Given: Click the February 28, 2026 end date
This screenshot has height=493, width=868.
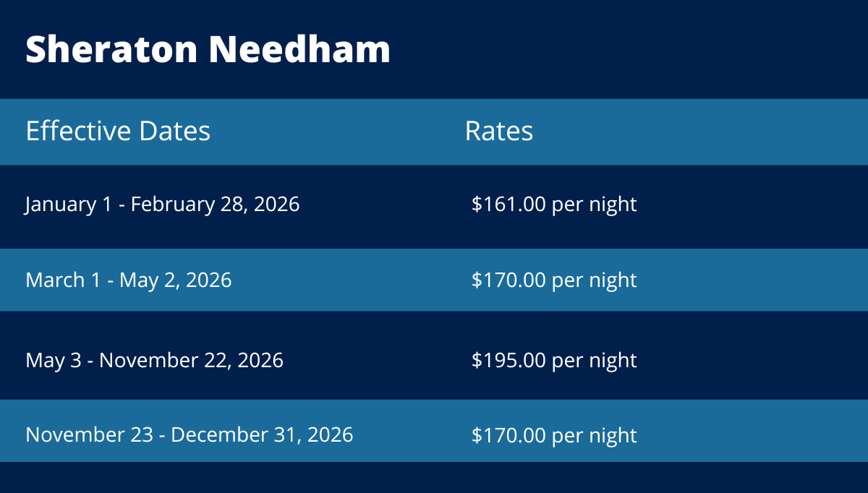Looking at the screenshot, I should (215, 204).
